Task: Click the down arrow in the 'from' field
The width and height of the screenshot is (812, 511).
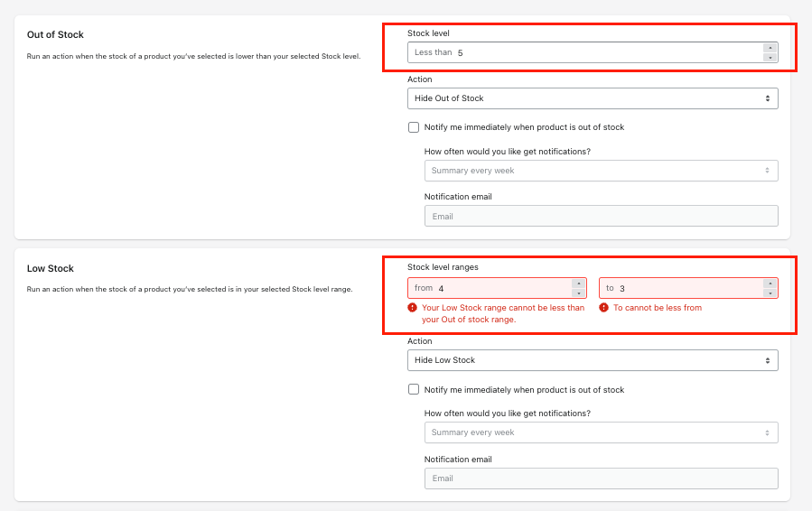Action: [578, 293]
